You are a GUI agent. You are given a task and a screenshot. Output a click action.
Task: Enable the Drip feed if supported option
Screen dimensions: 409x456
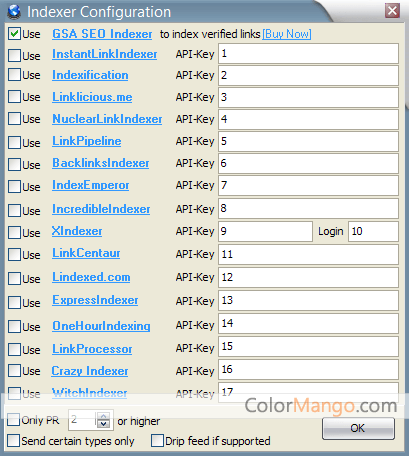(157, 441)
